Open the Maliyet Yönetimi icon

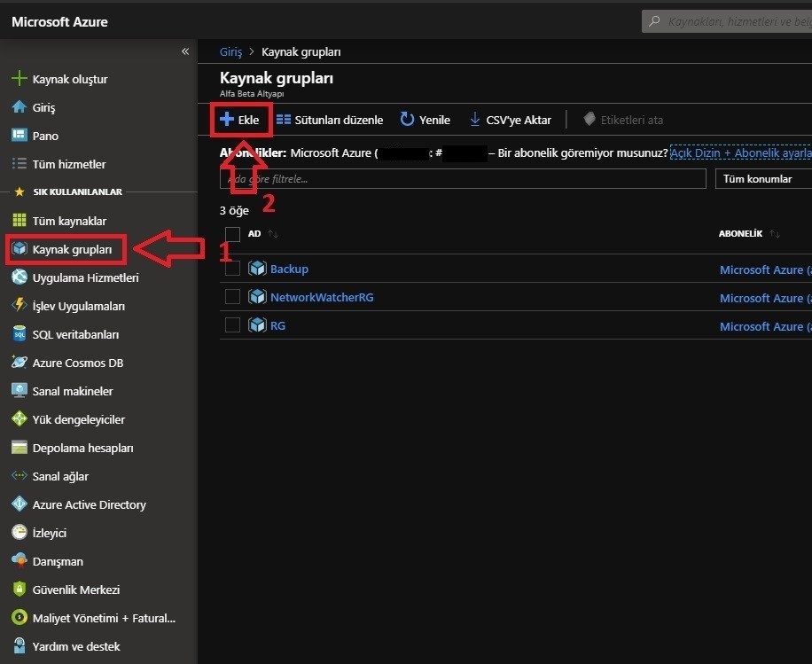click(20, 617)
